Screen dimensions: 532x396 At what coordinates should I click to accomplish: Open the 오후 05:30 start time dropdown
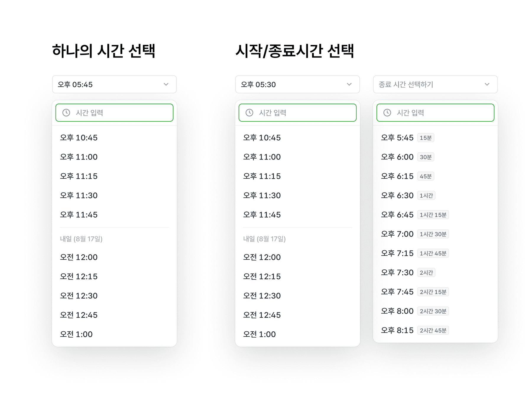pyautogui.click(x=297, y=84)
